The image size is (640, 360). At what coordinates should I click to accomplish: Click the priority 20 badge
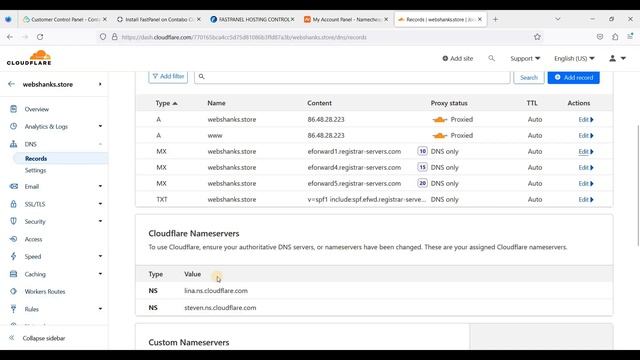tap(422, 183)
